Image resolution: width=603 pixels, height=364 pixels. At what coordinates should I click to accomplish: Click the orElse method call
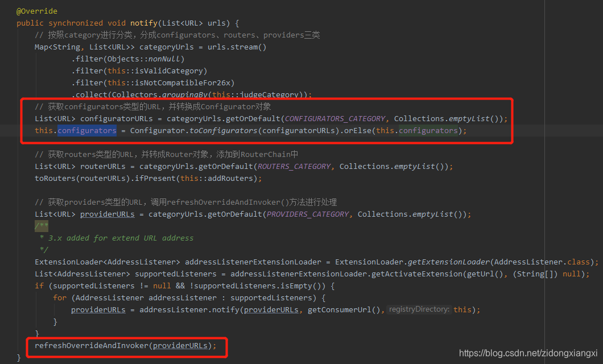358,130
